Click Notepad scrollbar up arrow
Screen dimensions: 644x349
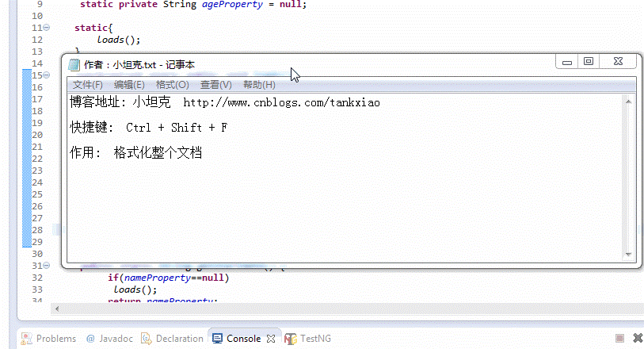click(628, 102)
